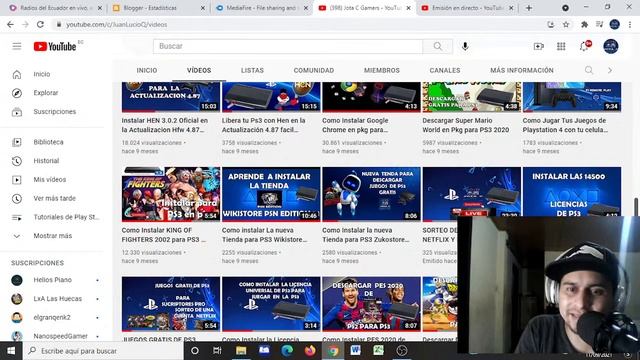Click the search magnifier button

click(x=438, y=46)
